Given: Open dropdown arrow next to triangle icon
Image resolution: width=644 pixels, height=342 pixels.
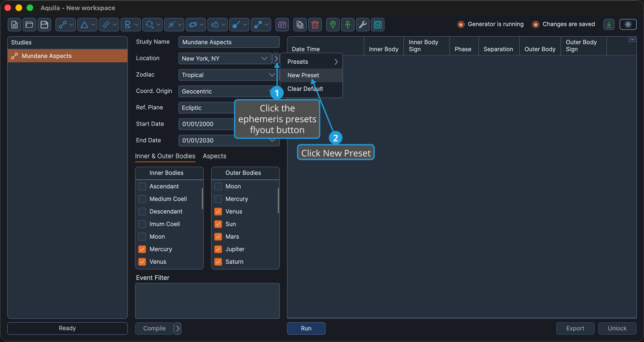Looking at the screenshot, I should (94, 25).
